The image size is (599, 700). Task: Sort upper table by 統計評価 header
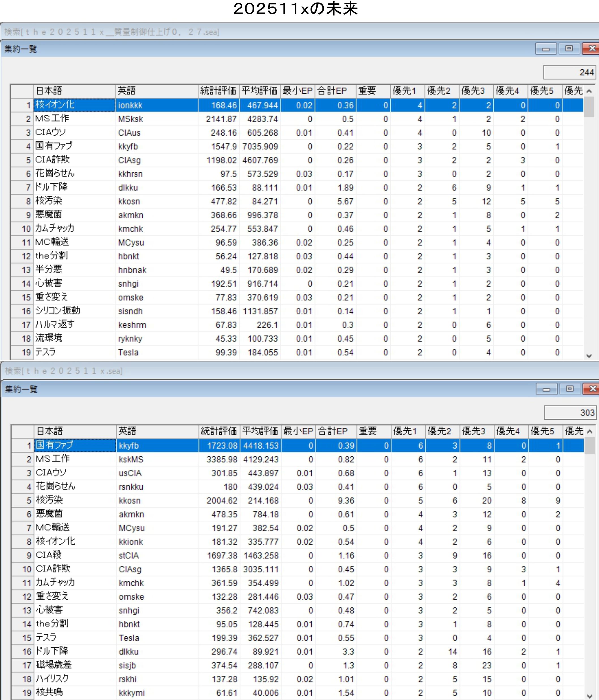click(x=218, y=91)
